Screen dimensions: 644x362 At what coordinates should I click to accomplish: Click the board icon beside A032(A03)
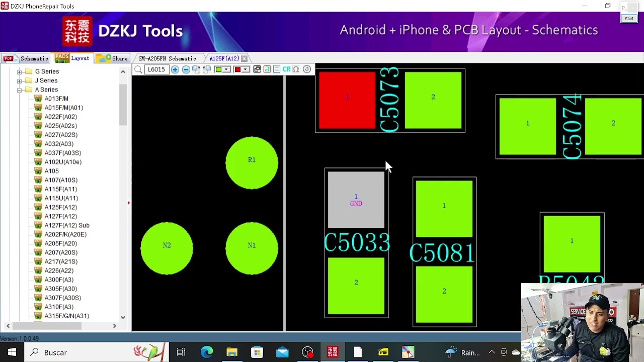coord(38,144)
